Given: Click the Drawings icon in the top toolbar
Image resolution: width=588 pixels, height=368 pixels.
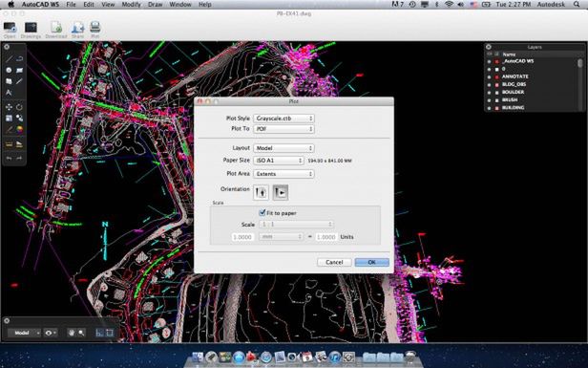Looking at the screenshot, I should pos(31,28).
